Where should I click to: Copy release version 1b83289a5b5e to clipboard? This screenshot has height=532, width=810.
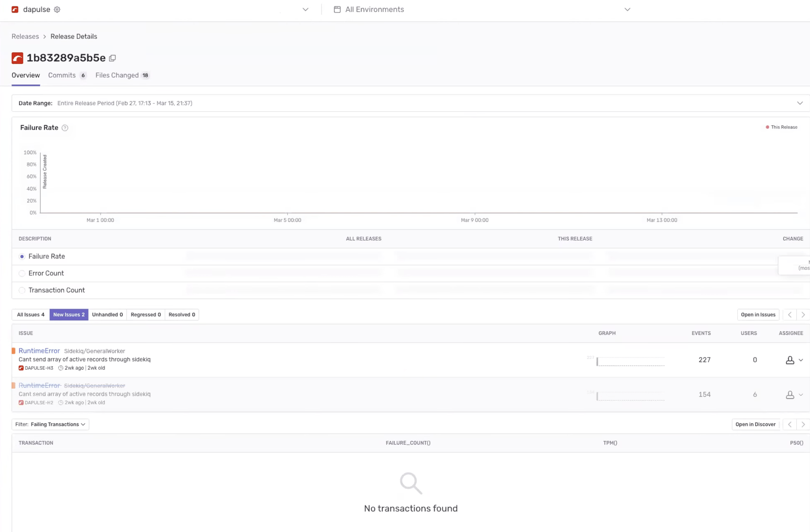113,58
